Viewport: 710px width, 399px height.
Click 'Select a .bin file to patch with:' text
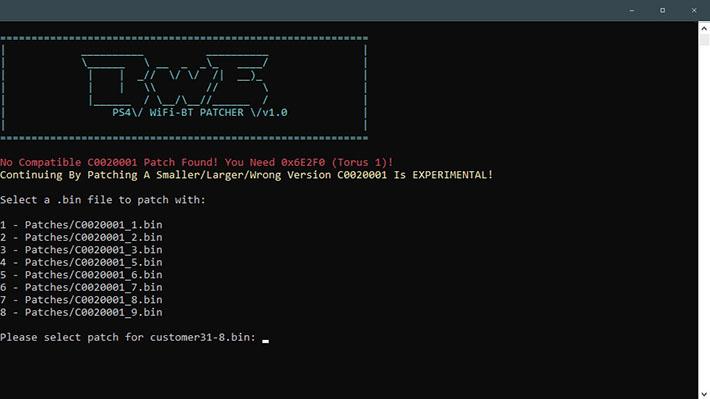coord(103,200)
